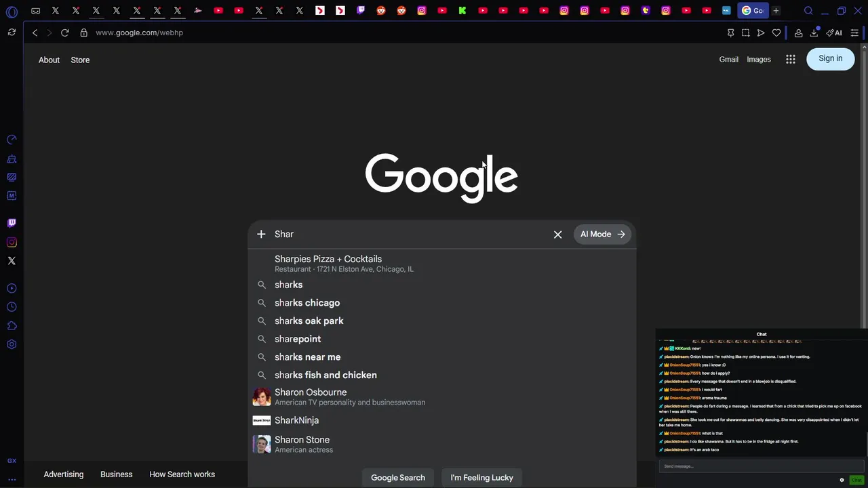Open the Advertising footer link
This screenshot has height=488, width=868.
point(64,474)
